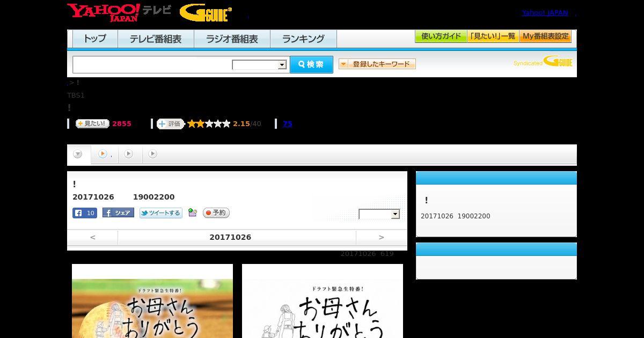Image resolution: width=644 pixels, height=338 pixels.
Task: Go to the トップ tab
Action: pyautogui.click(x=95, y=39)
